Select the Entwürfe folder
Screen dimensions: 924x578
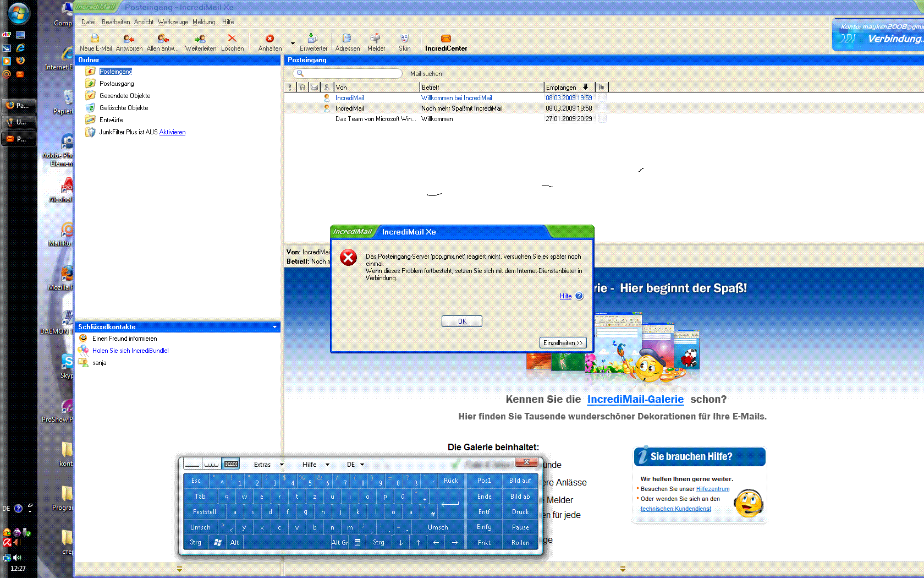click(111, 120)
